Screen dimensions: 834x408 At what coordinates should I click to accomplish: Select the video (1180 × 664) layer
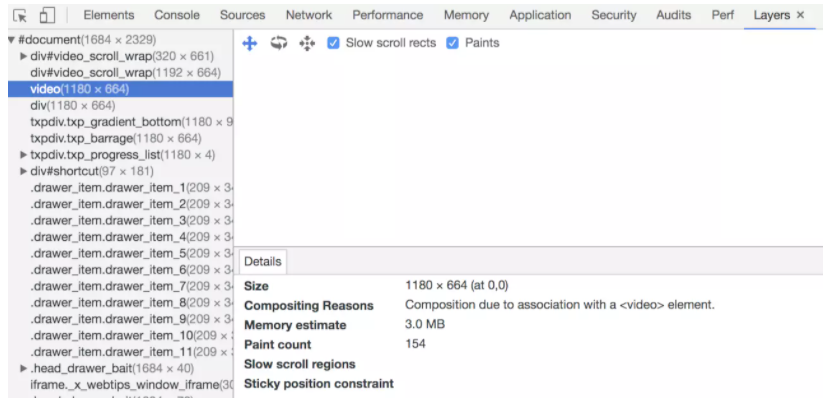pos(120,89)
